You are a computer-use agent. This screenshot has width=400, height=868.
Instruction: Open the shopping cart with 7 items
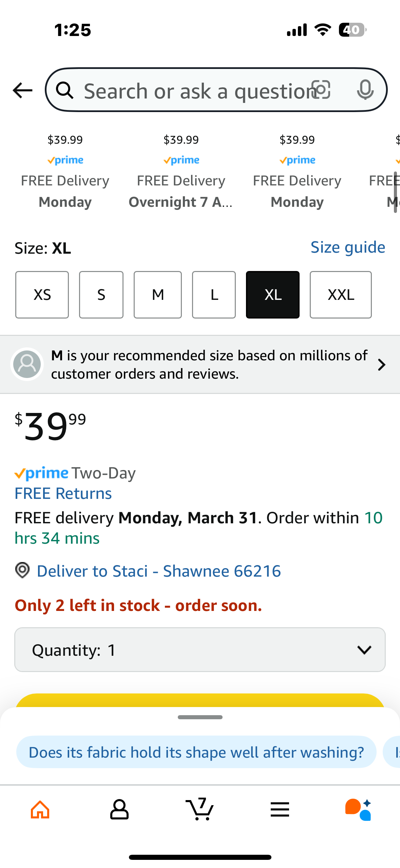[x=199, y=809]
